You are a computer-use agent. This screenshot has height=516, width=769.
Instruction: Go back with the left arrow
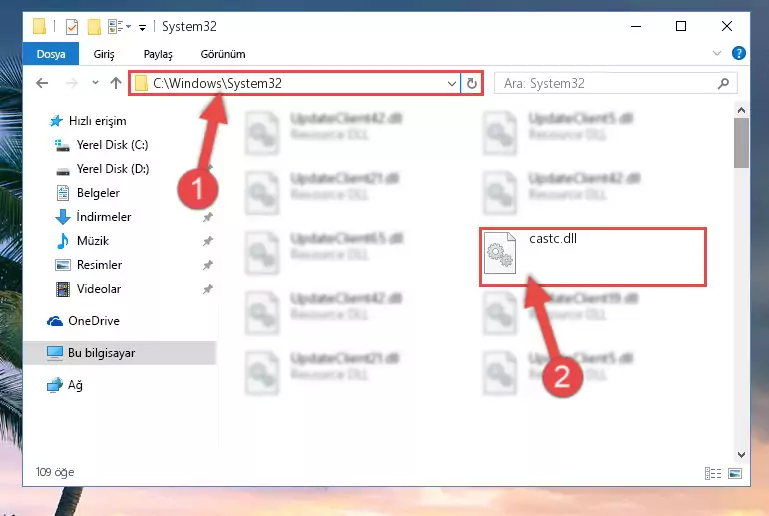[43, 83]
